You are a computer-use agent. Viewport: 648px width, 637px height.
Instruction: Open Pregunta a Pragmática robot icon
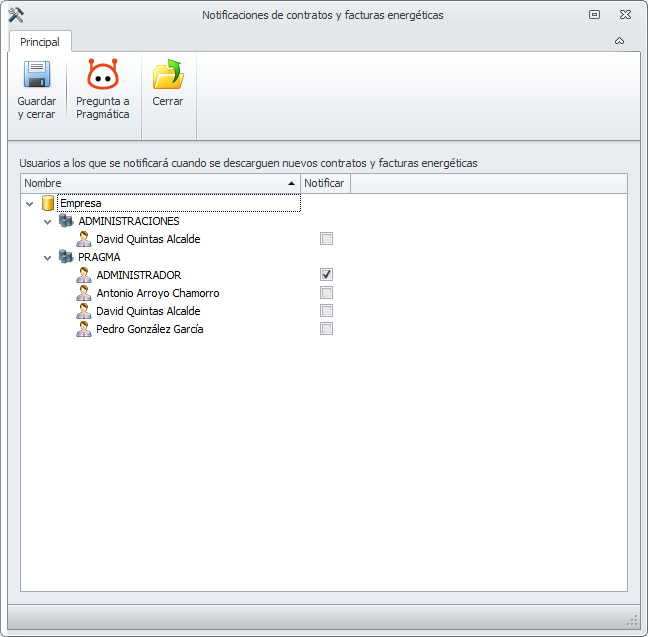pos(102,74)
